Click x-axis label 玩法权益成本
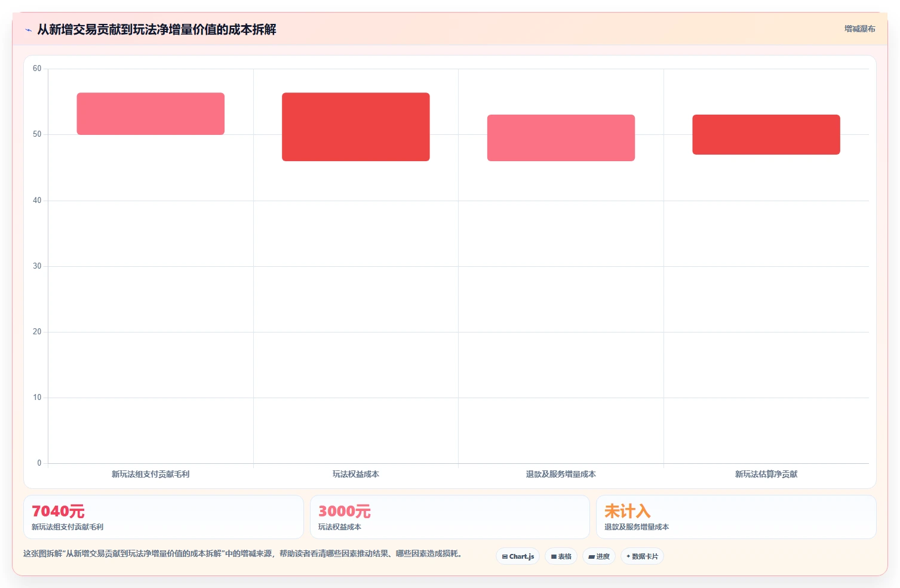Screen dimensions: 900x588 356,474
